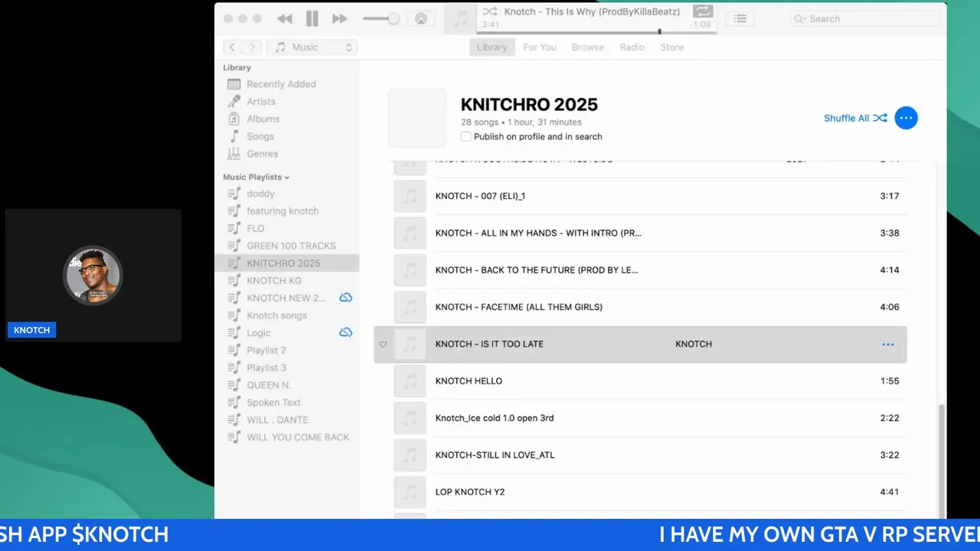980x551 pixels.
Task: Love IS IT TOO LATE heart icon
Action: (383, 344)
